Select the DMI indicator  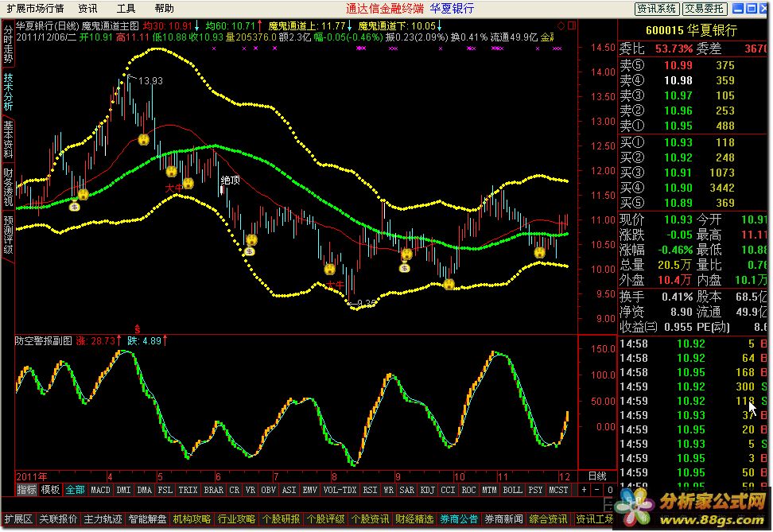[124, 490]
